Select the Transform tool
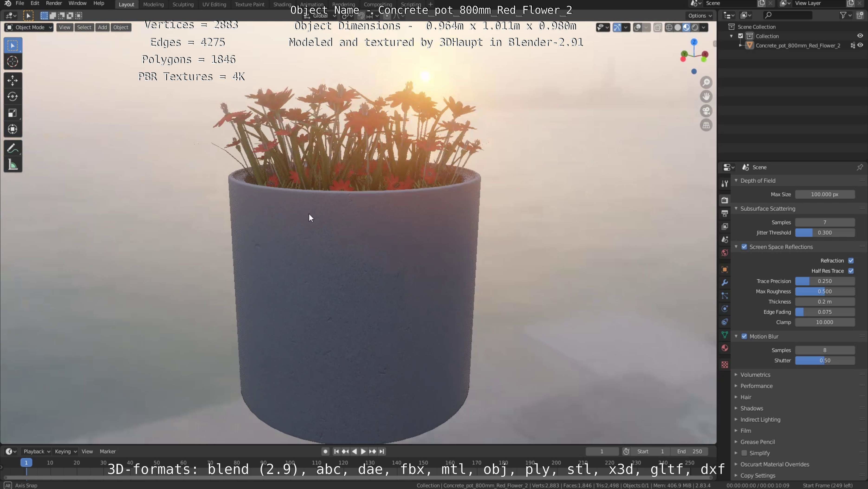868x489 pixels. (13, 129)
